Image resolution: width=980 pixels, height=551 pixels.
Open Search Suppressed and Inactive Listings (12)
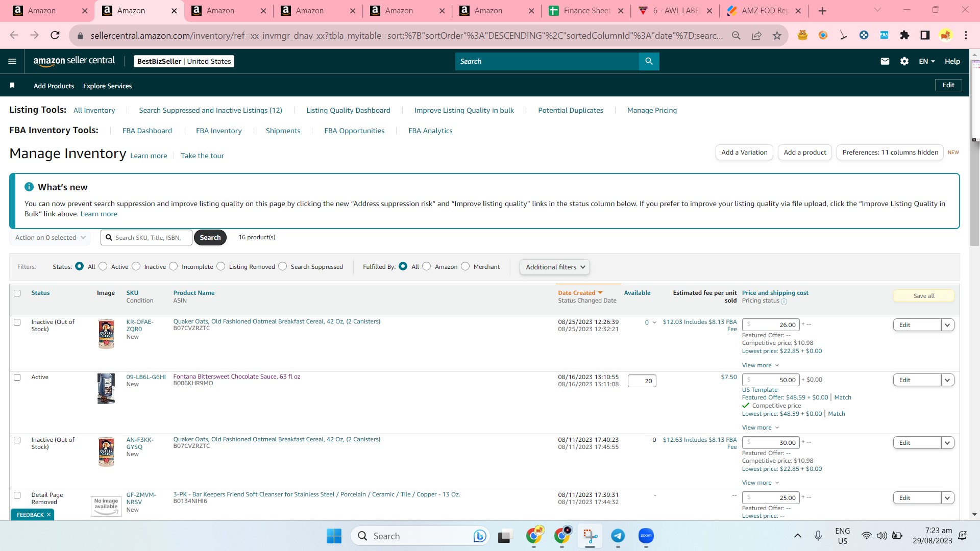pos(210,110)
